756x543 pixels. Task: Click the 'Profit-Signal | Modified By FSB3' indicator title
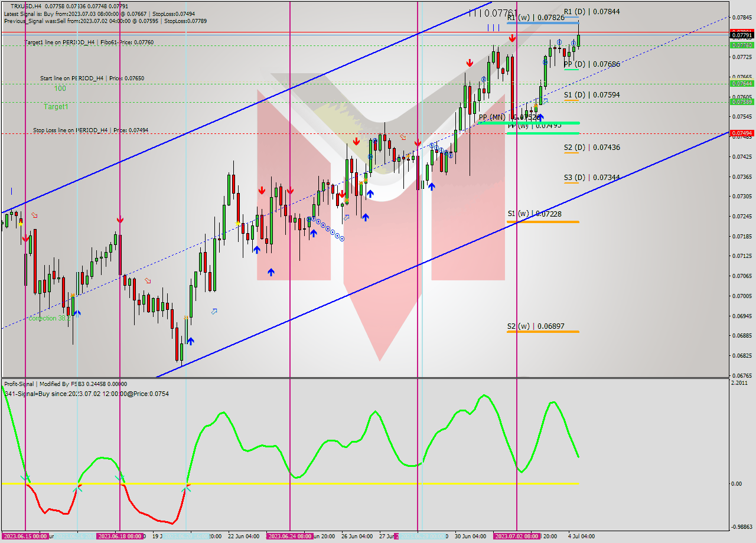(66, 384)
